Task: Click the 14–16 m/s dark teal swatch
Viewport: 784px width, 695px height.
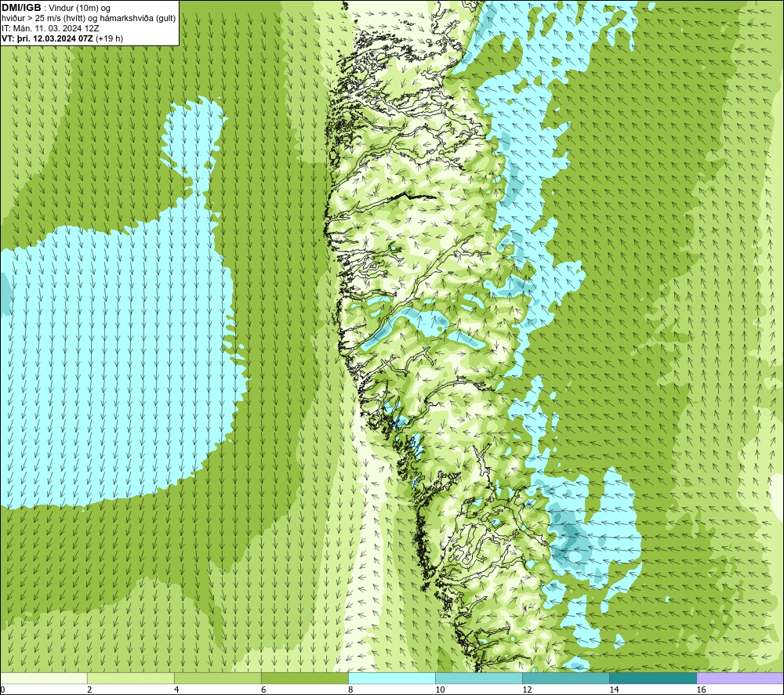Action: (652, 678)
